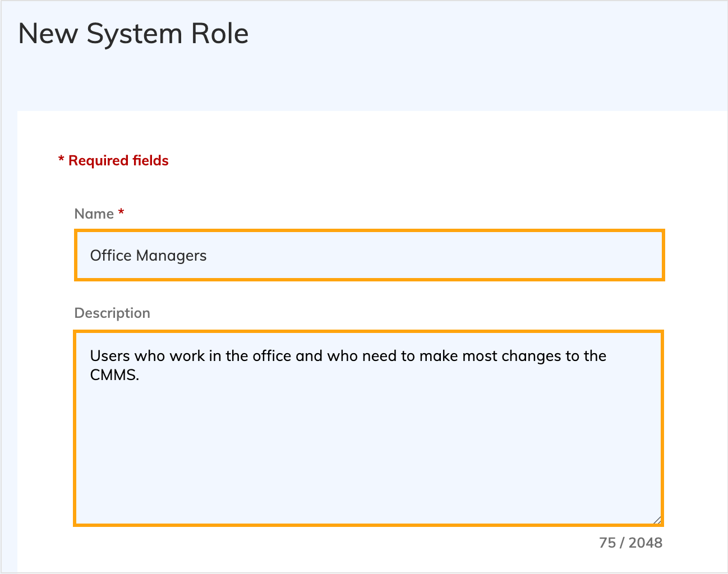This screenshot has width=728, height=574.
Task: Click the Description field label
Action: (112, 313)
